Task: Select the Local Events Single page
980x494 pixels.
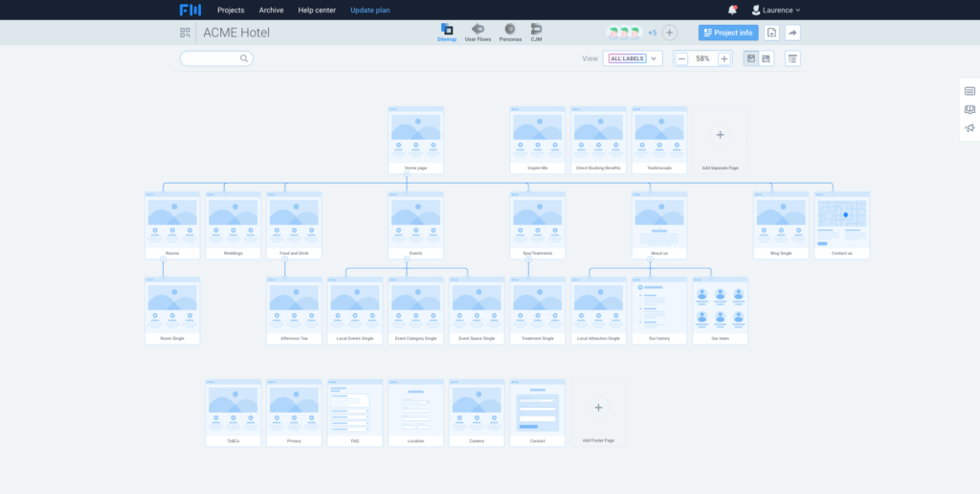Action: pyautogui.click(x=355, y=310)
